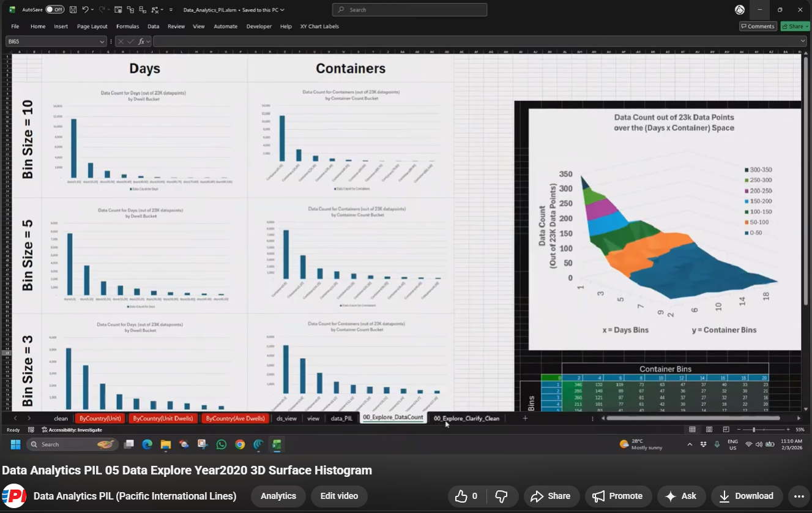Open the Data ribbon tab
This screenshot has width=812, height=513.
[153, 26]
